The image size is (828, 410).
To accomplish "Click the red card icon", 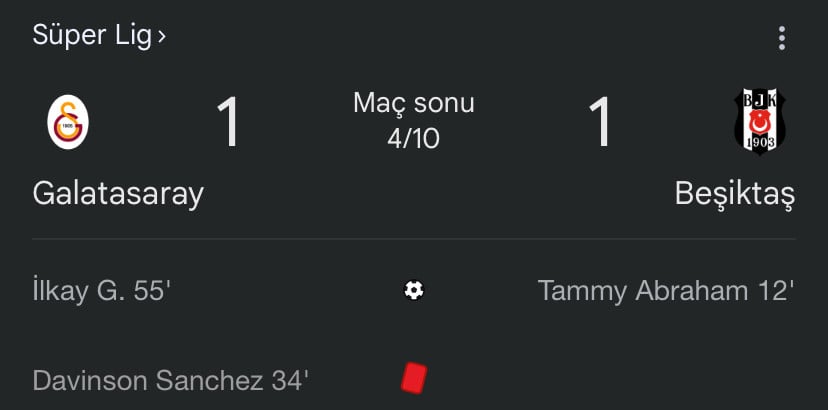I will coord(413,378).
